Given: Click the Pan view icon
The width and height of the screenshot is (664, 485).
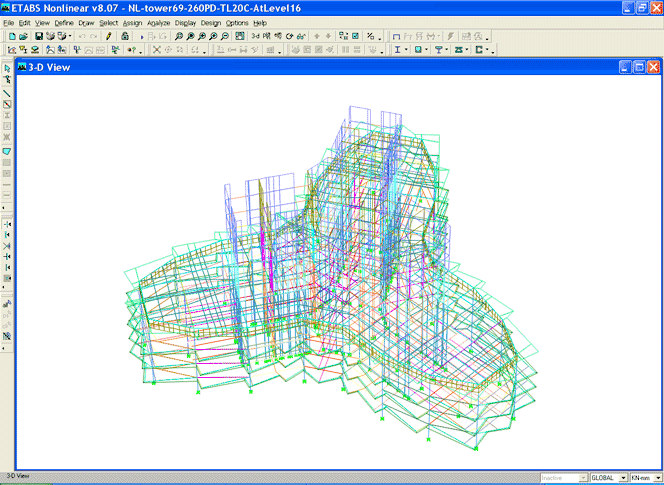Looking at the screenshot, I should (x=240, y=36).
